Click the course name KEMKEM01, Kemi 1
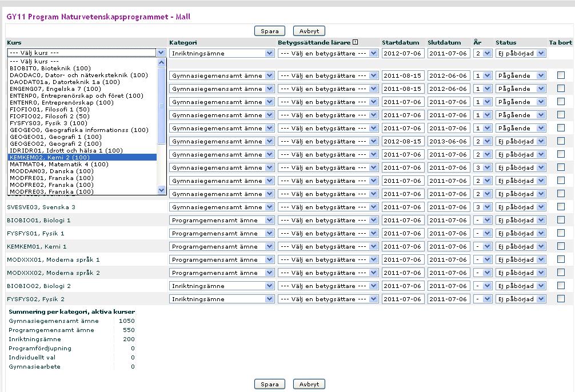The width and height of the screenshot is (575, 392). tap(37, 247)
